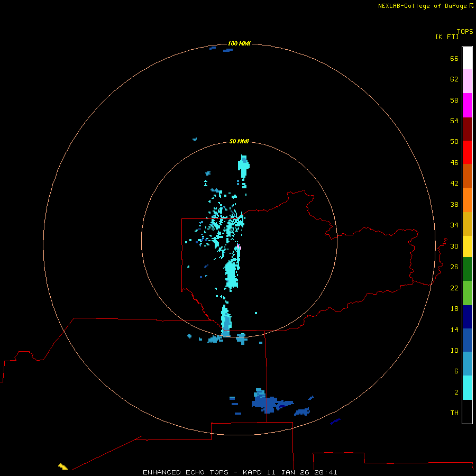Screen dimensions: 476x476
Task: Click the legend value 34
Action: tap(454, 225)
